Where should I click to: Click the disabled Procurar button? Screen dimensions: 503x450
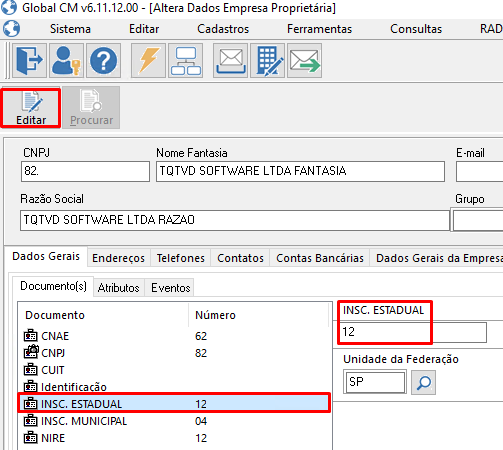tap(91, 108)
